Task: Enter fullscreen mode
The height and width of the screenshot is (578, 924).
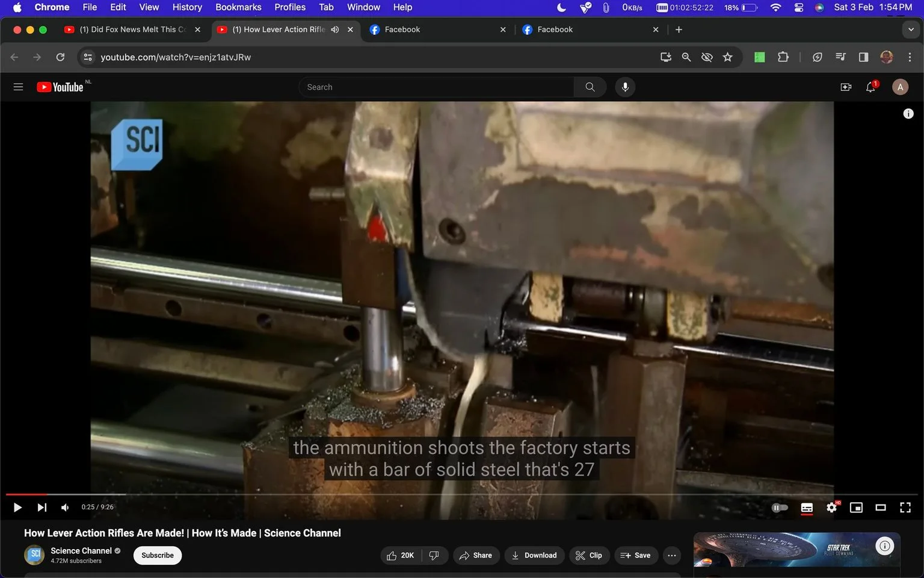Action: tap(905, 508)
